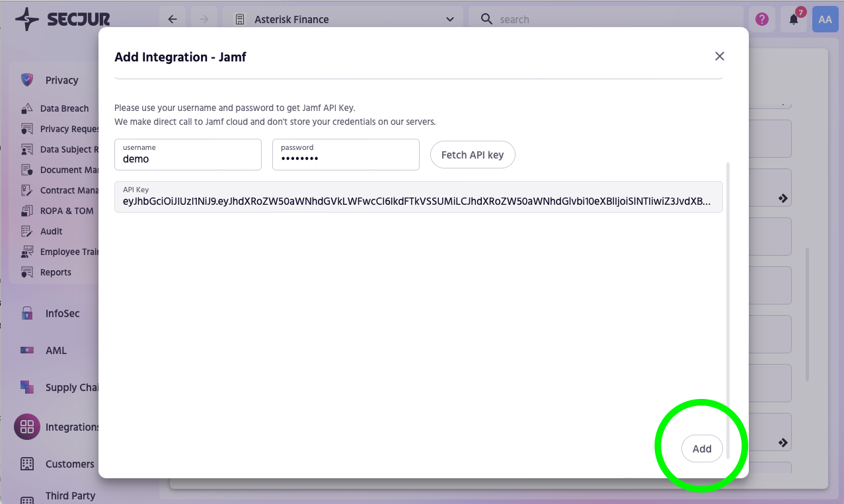This screenshot has height=504, width=844.
Task: Click the Integrations grid icon
Action: pyautogui.click(x=27, y=427)
